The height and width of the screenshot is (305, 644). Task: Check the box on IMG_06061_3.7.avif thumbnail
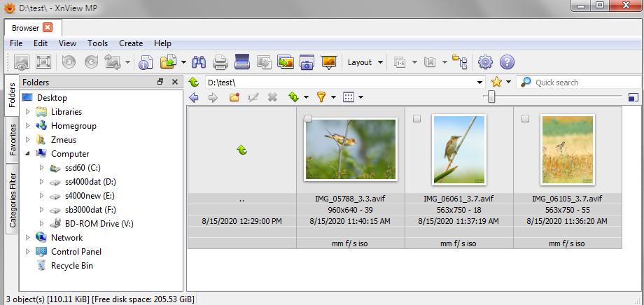pos(417,119)
